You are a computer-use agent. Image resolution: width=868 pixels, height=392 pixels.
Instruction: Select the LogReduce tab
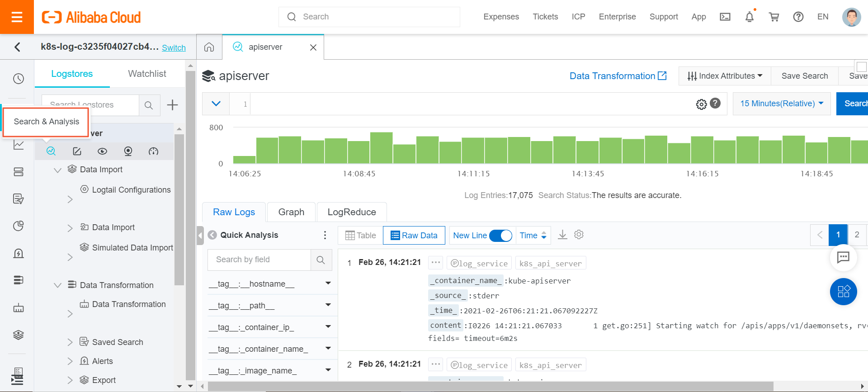[x=352, y=212]
